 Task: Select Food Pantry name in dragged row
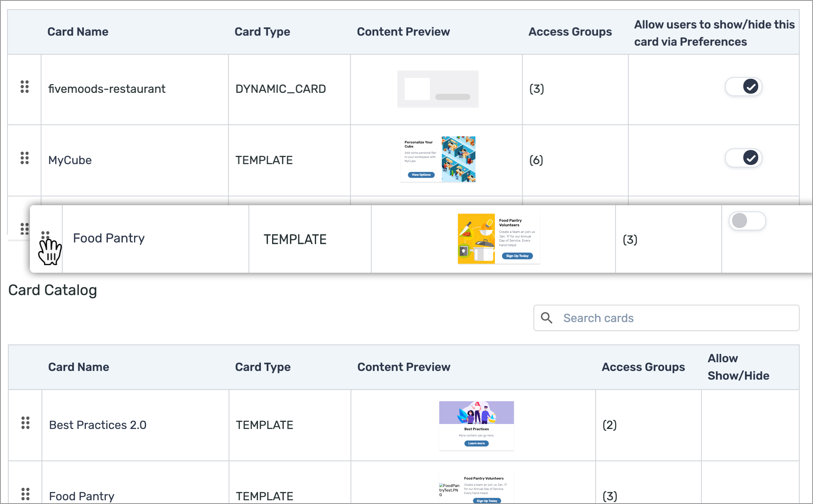(x=109, y=238)
